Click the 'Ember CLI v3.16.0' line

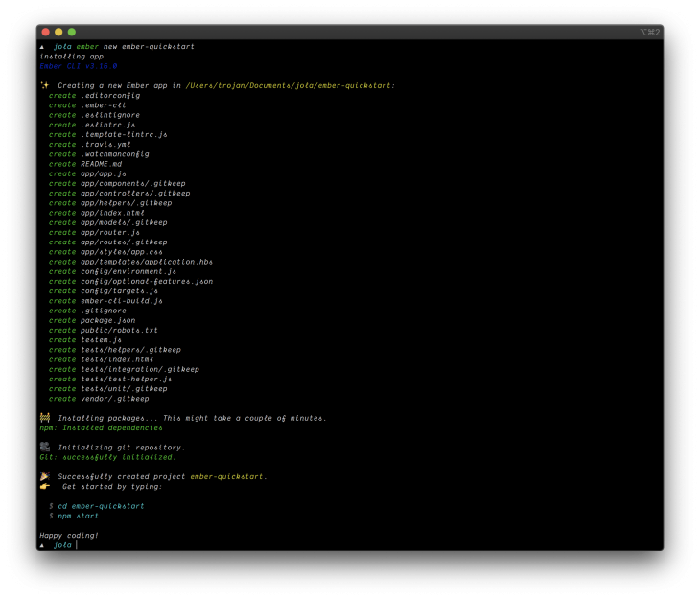[x=78, y=66]
